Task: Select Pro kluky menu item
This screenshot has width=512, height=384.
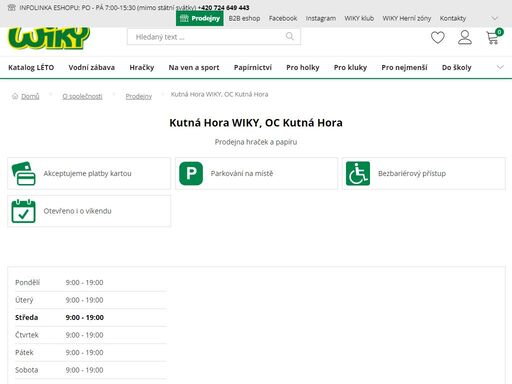Action: point(350,67)
